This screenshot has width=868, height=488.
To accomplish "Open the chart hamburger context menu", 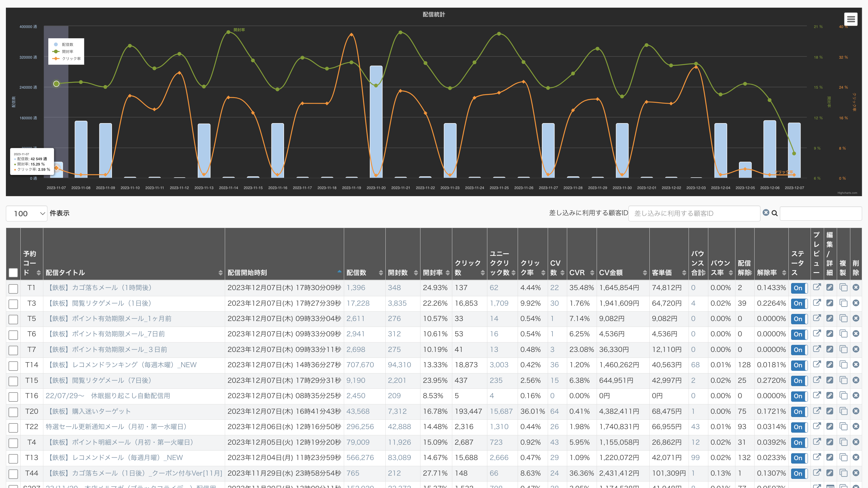I will pyautogui.click(x=851, y=19).
